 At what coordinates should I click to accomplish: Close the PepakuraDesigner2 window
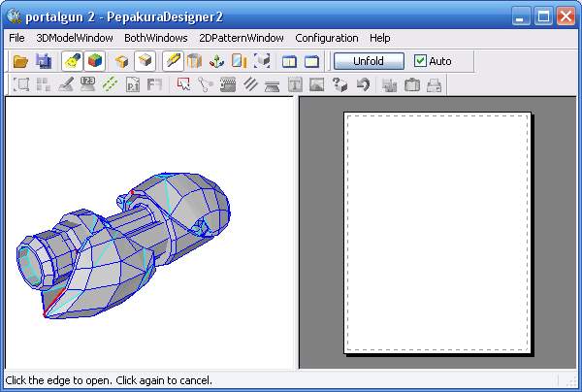point(566,16)
